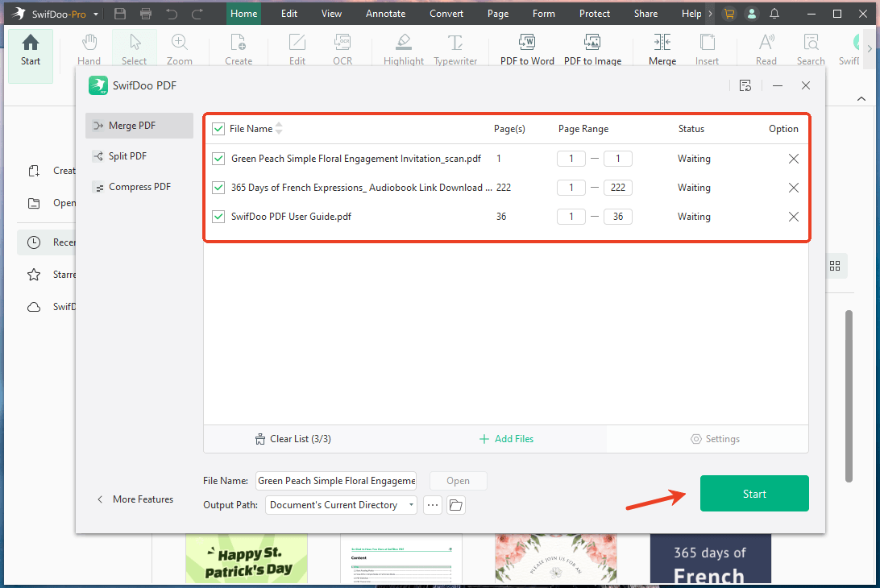Remove 365 Days of French file with X

[793, 188]
